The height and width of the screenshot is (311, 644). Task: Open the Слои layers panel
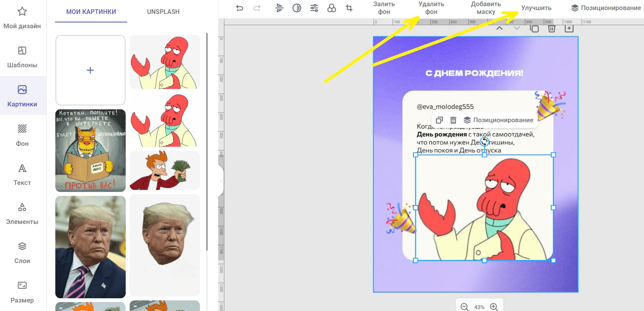pos(22,253)
